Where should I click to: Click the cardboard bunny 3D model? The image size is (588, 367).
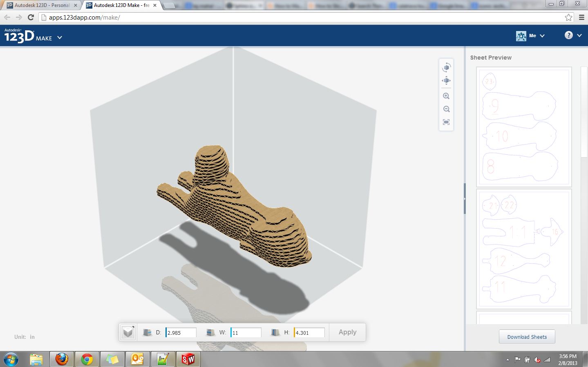(234, 207)
